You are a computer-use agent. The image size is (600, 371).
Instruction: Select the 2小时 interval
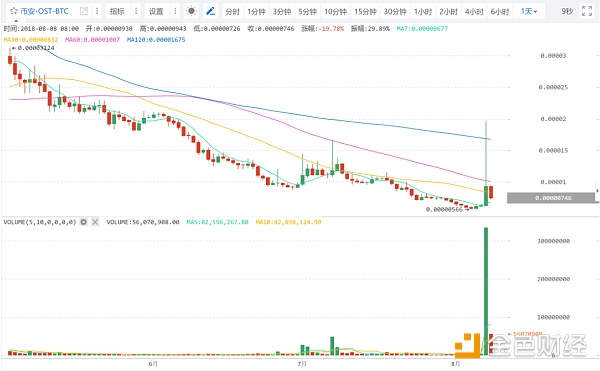448,11
